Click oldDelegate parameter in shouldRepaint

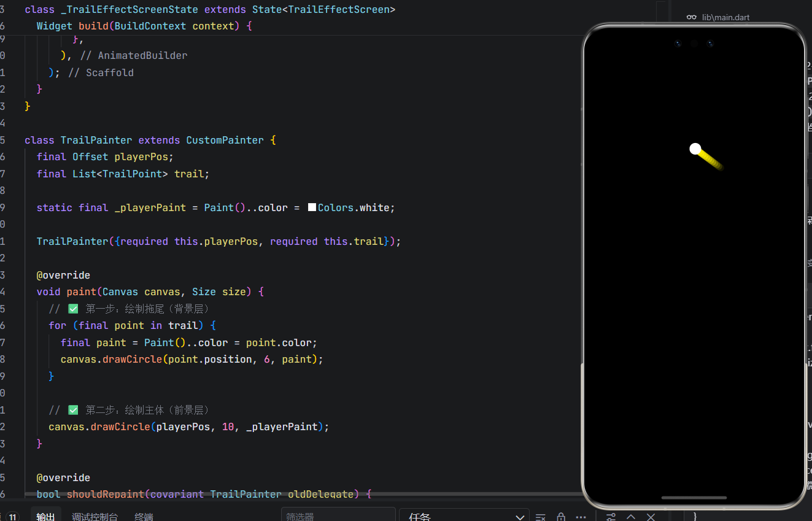click(x=321, y=494)
